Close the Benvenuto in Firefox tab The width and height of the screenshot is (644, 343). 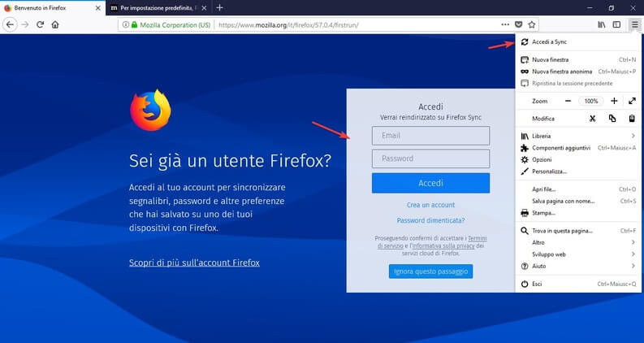click(x=97, y=8)
